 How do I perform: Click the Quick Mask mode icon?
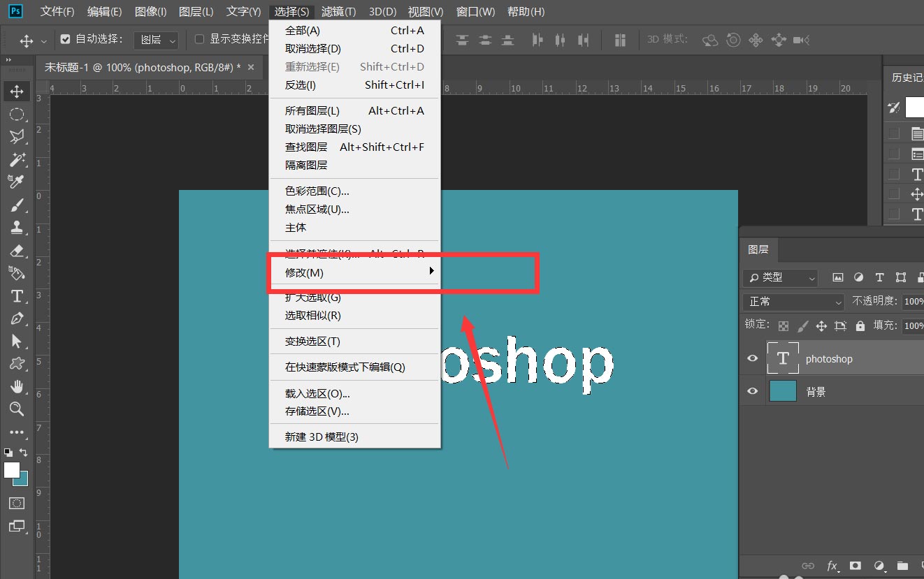pyautogui.click(x=17, y=503)
